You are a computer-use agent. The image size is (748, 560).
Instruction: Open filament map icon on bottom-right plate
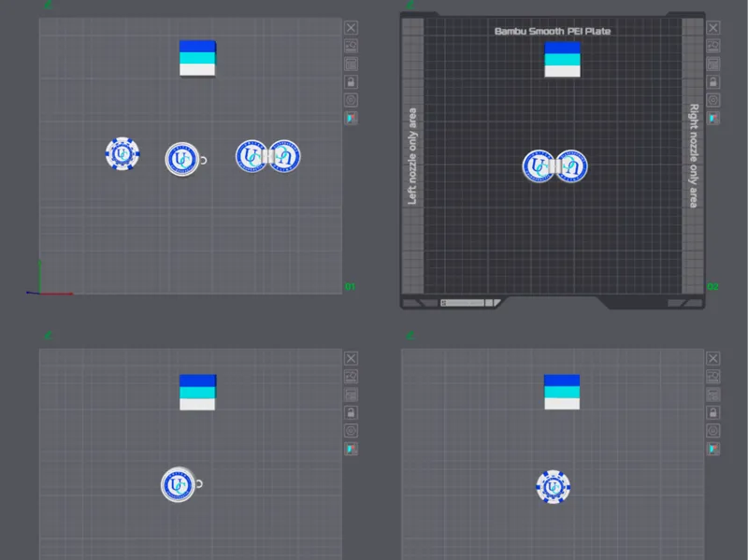[x=713, y=449]
